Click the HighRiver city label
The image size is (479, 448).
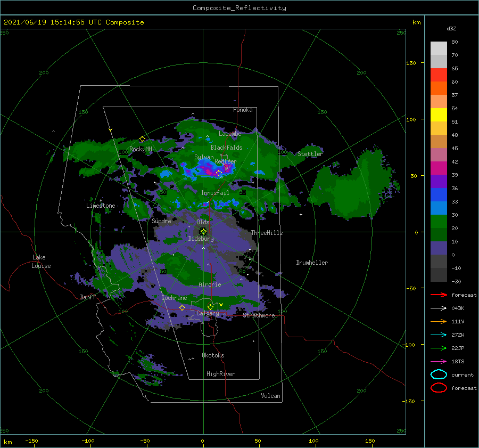(x=221, y=374)
